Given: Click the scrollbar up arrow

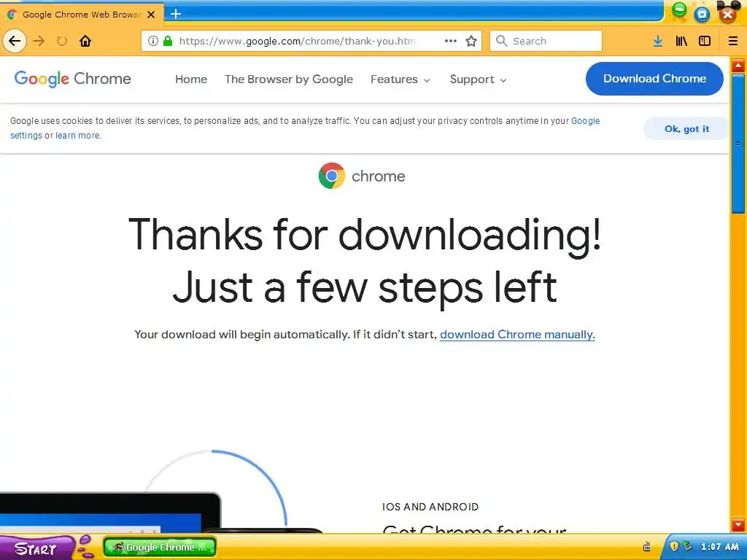Looking at the screenshot, I should pos(738,65).
